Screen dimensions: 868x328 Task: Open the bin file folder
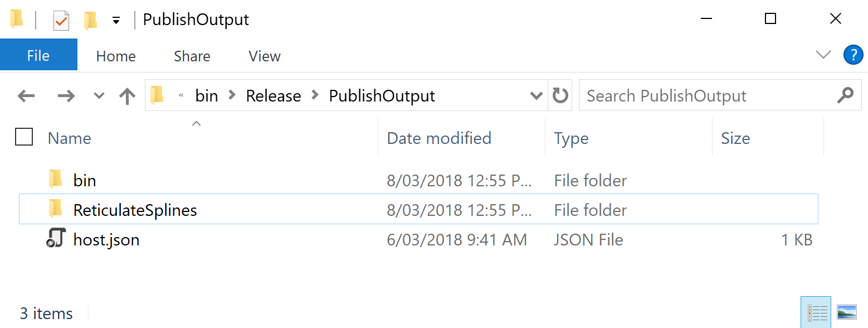[x=84, y=180]
